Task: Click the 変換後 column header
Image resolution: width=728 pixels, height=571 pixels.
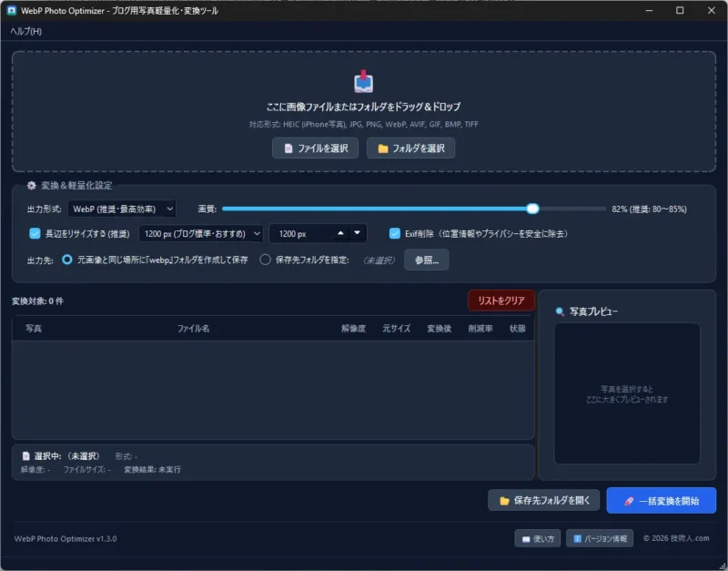Action: click(440, 329)
